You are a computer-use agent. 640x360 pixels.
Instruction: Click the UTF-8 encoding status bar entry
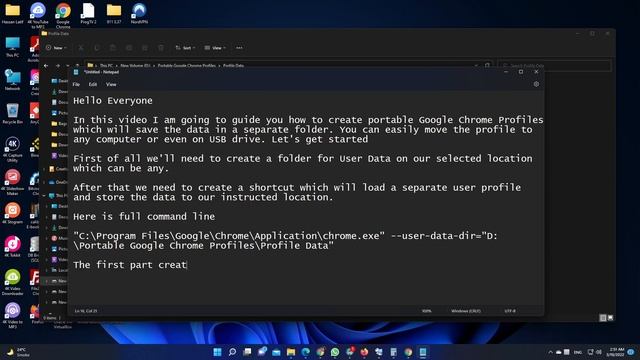[510, 311]
